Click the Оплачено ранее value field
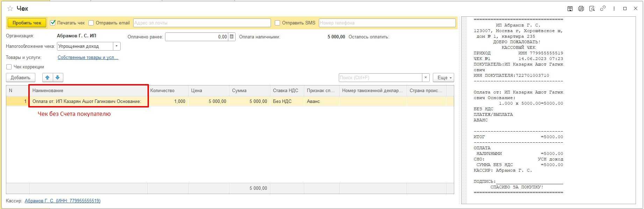Viewport: 644px width, 209px height. click(x=197, y=37)
